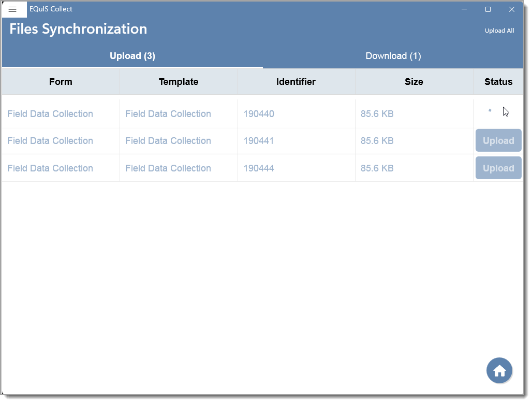Click the Template column header
This screenshot has width=532, height=403.
(179, 82)
